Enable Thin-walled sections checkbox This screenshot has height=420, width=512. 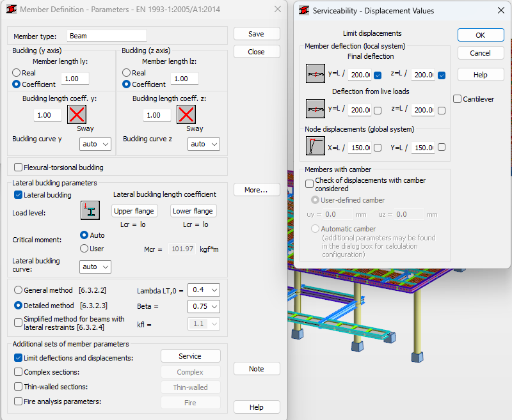point(19,386)
